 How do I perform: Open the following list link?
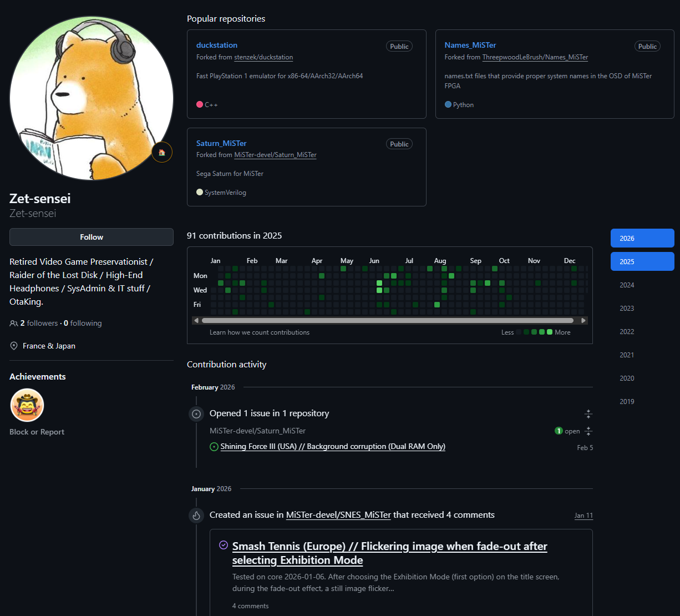(x=83, y=323)
